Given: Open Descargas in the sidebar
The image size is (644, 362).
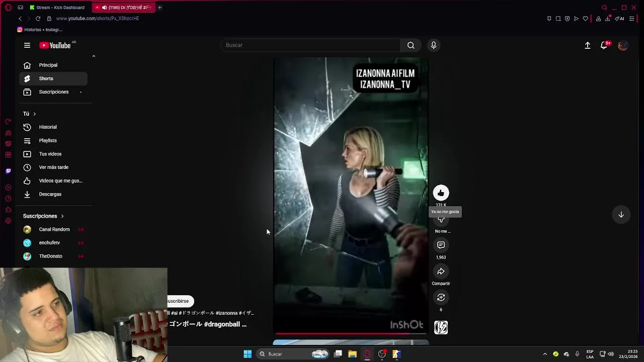Looking at the screenshot, I should point(53,194).
